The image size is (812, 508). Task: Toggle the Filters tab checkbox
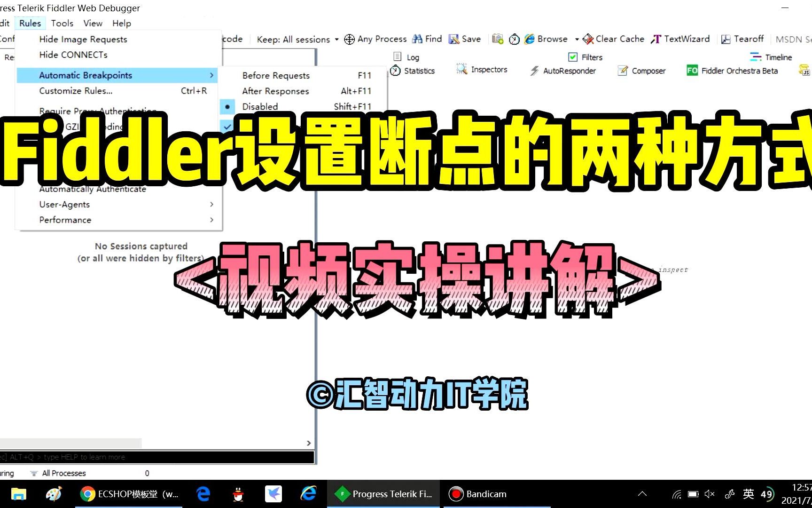pos(573,57)
